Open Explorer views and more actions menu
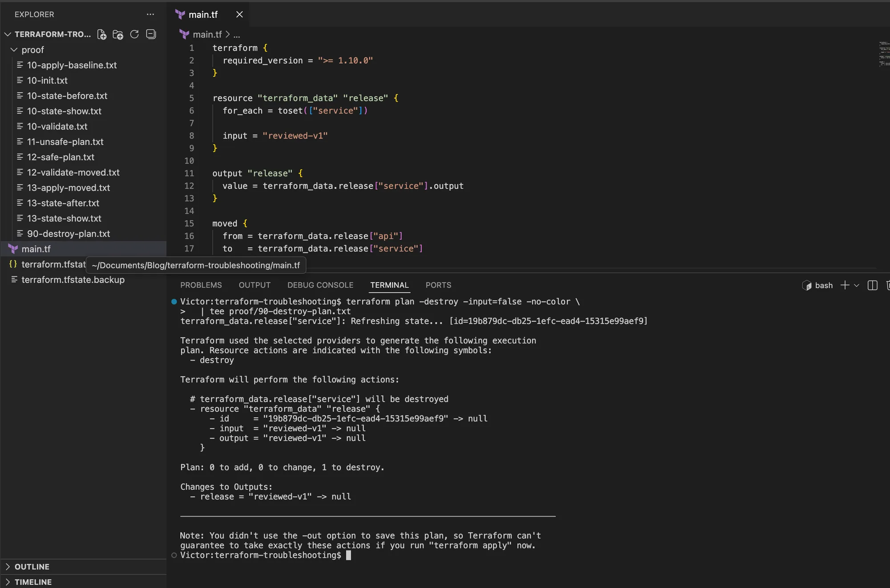 tap(150, 14)
